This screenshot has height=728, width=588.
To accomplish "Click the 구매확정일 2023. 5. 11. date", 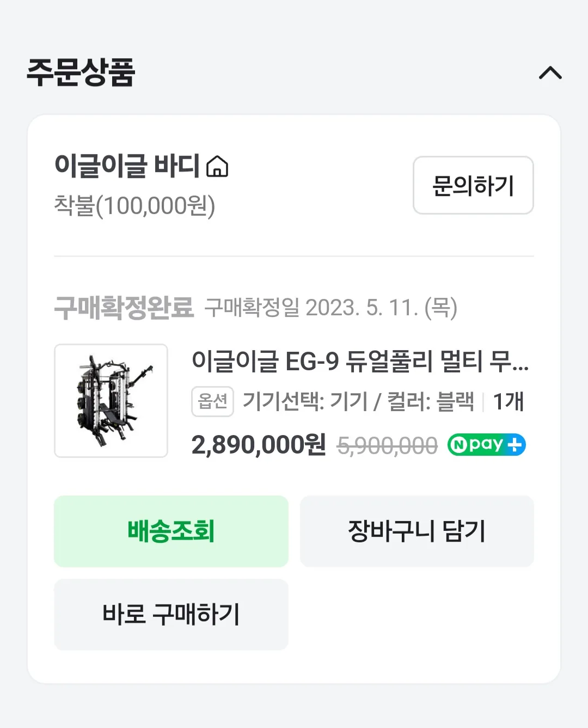I will coord(330,308).
